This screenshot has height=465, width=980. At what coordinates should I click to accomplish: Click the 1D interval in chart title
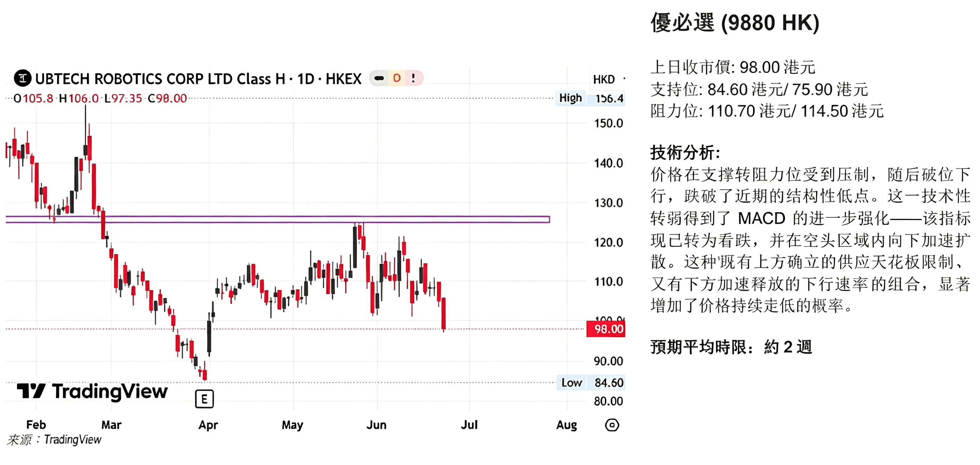[x=305, y=79]
